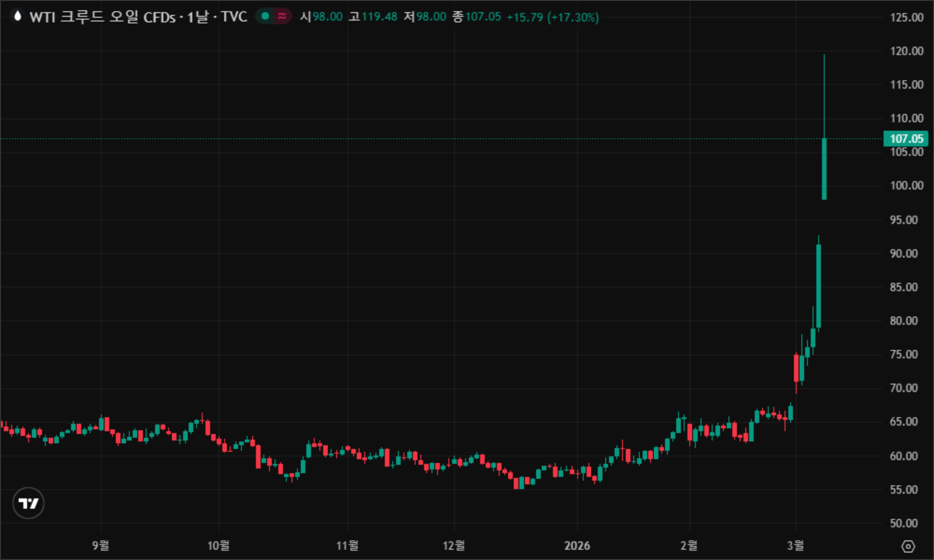Click the +15.79 (+17.30%) change value
Screen dimensions: 934x560
click(552, 17)
